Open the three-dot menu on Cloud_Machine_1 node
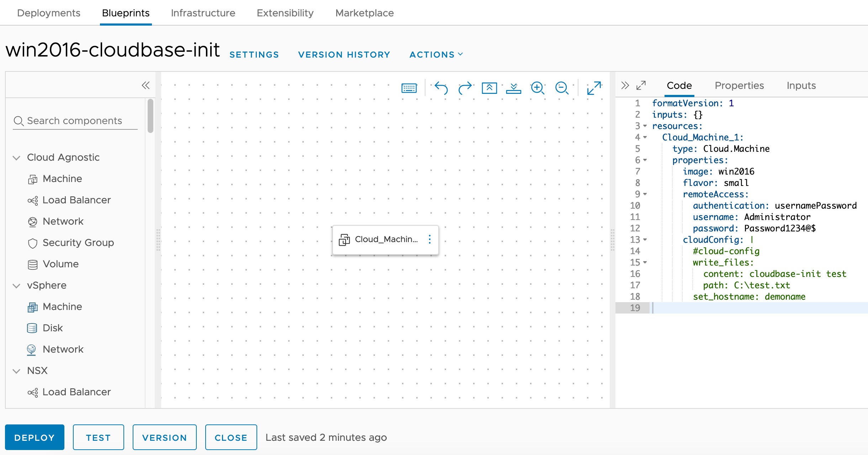868x455 pixels. [430, 240]
